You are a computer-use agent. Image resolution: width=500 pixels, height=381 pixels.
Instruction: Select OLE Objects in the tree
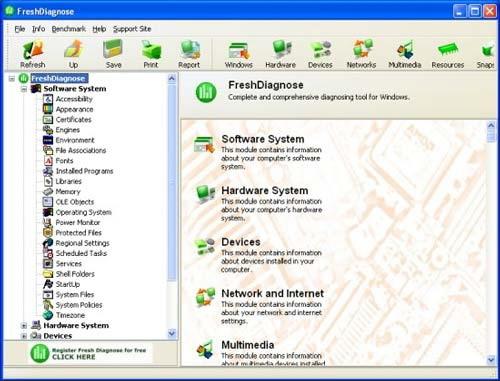pos(75,202)
